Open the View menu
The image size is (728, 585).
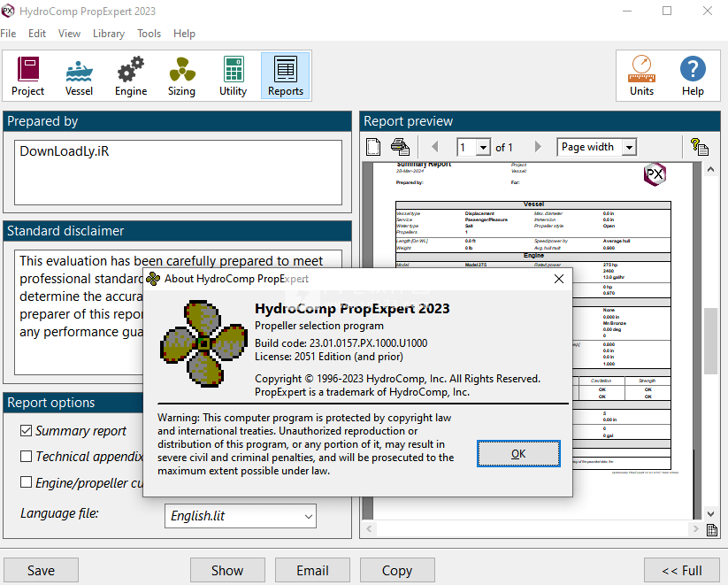(x=69, y=34)
